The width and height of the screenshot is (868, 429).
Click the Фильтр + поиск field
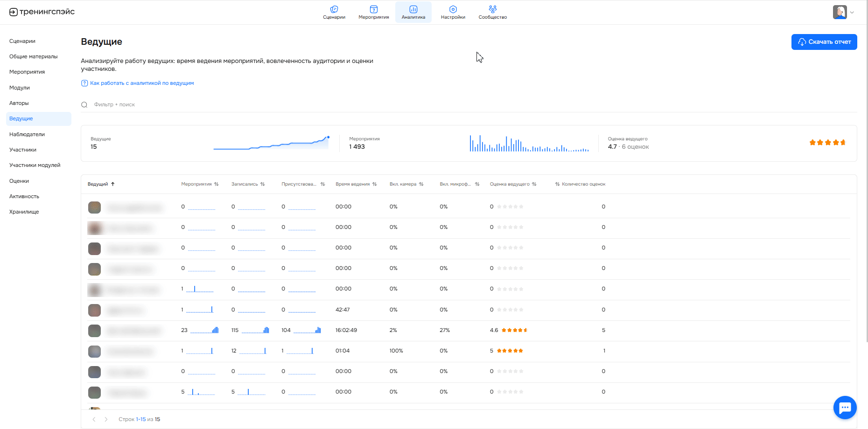point(233,105)
